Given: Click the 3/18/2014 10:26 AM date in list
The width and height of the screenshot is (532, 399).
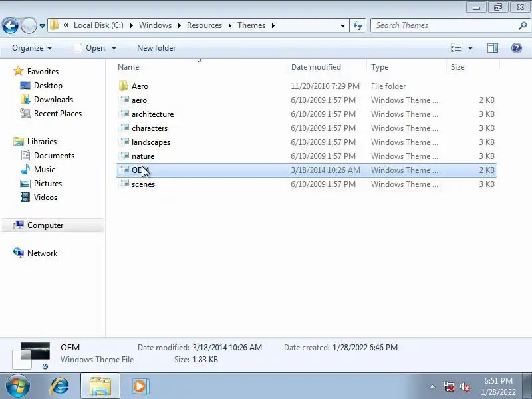Looking at the screenshot, I should click(325, 170).
